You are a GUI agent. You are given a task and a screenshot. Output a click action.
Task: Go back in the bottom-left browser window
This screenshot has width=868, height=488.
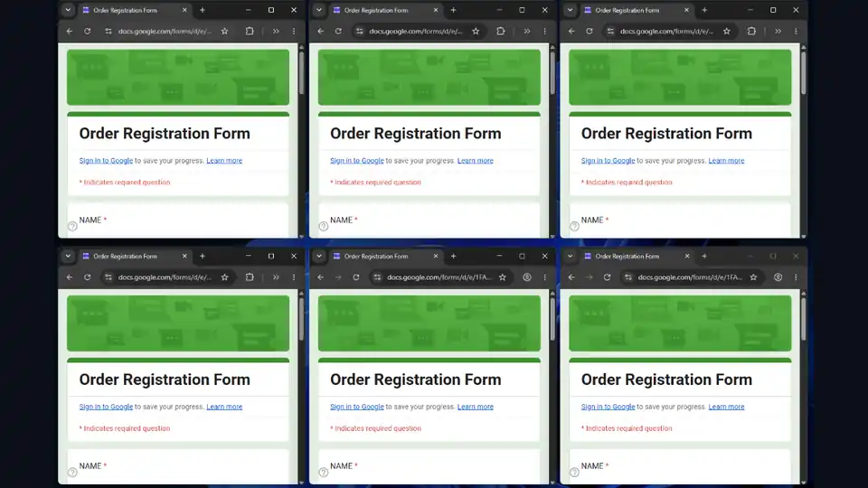tap(70, 277)
